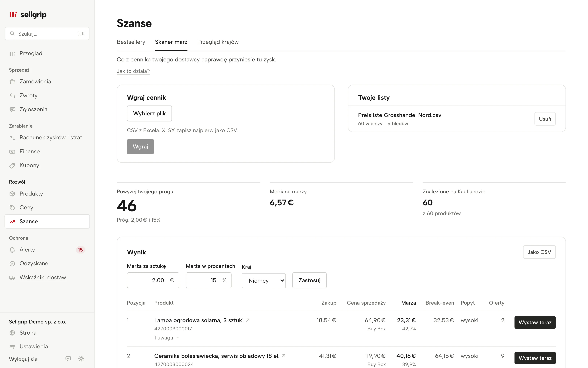The height and width of the screenshot is (368, 588).
Task: Click Wystaw teraz for Lampa ogrodowa solarna
Action: [x=535, y=322]
